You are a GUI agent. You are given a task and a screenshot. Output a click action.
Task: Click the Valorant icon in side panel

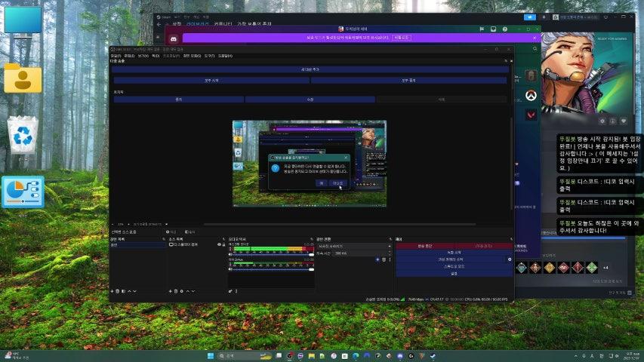[531, 116]
